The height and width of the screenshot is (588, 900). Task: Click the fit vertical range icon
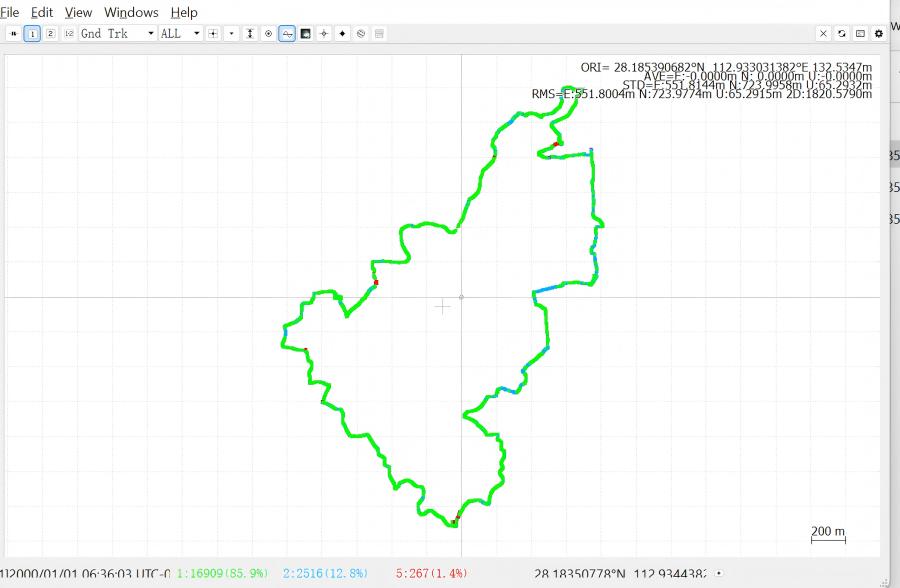(x=250, y=33)
